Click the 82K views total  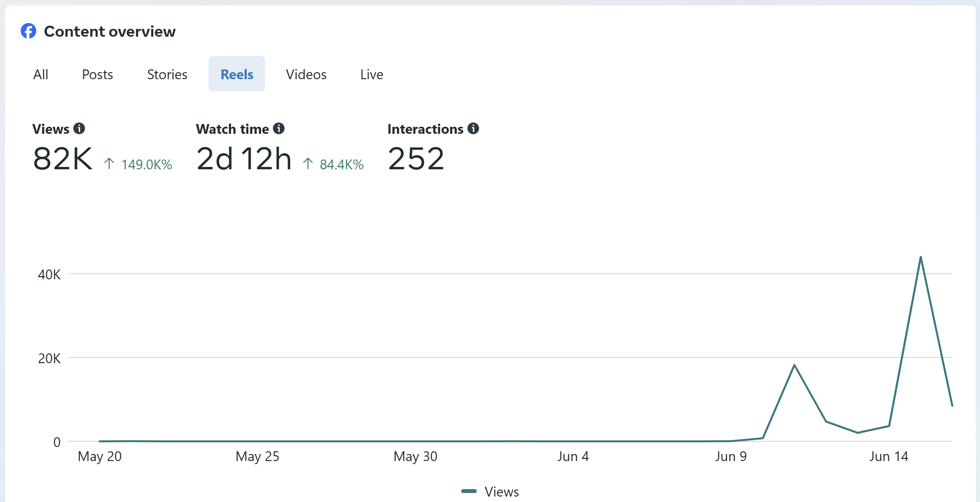pos(63,159)
